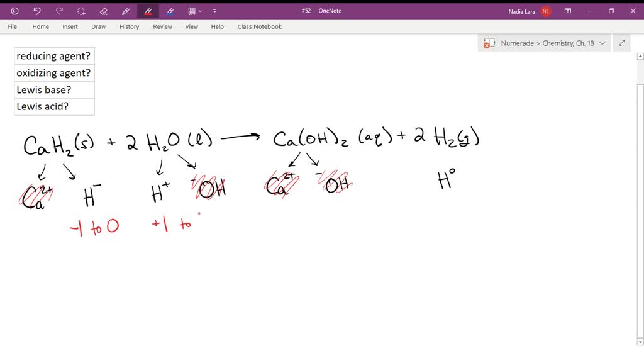Choose the red pen tool
This screenshot has width=644, height=346.
click(148, 11)
